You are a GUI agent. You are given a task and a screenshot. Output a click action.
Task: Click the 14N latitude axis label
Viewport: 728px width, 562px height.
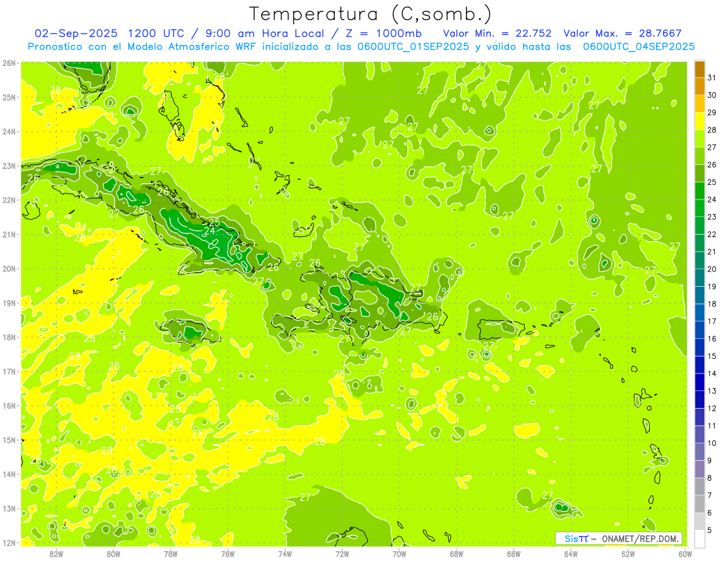(x=8, y=474)
